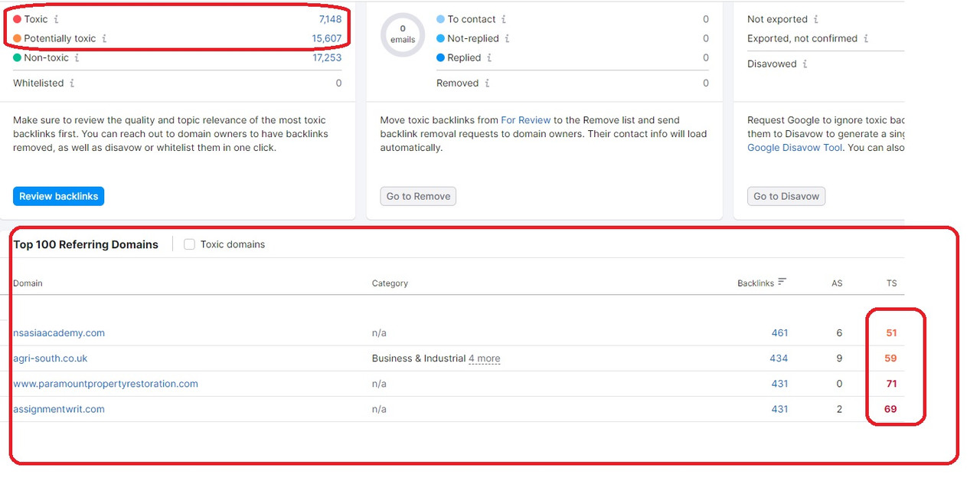The width and height of the screenshot is (980, 494).
Task: Click info icon next to Exported, not confirmed
Action: click(866, 38)
